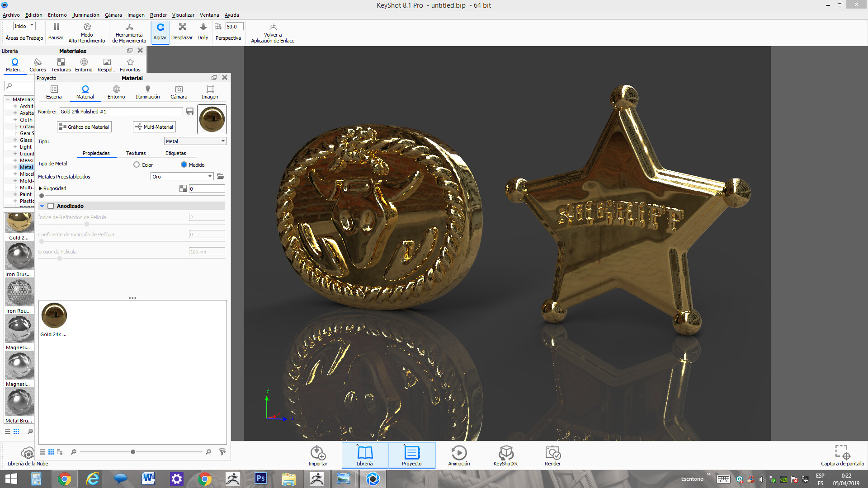Open the Render menu
The width and height of the screenshot is (868, 488).
click(x=158, y=15)
